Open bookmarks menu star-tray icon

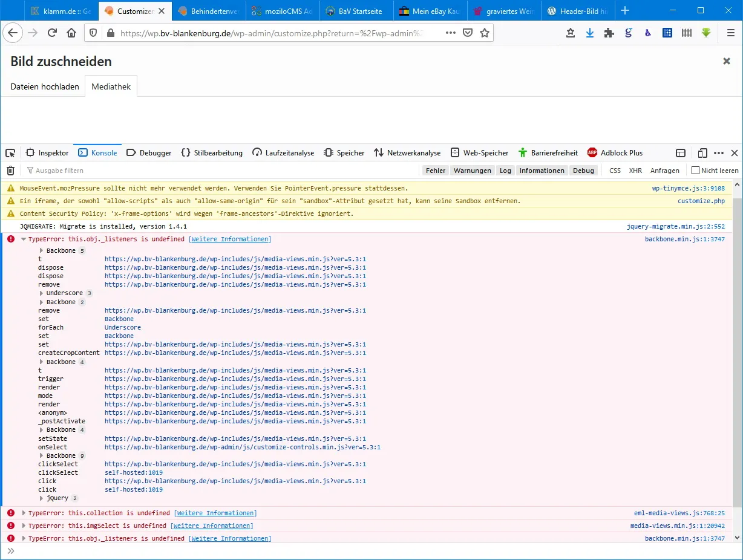571,33
